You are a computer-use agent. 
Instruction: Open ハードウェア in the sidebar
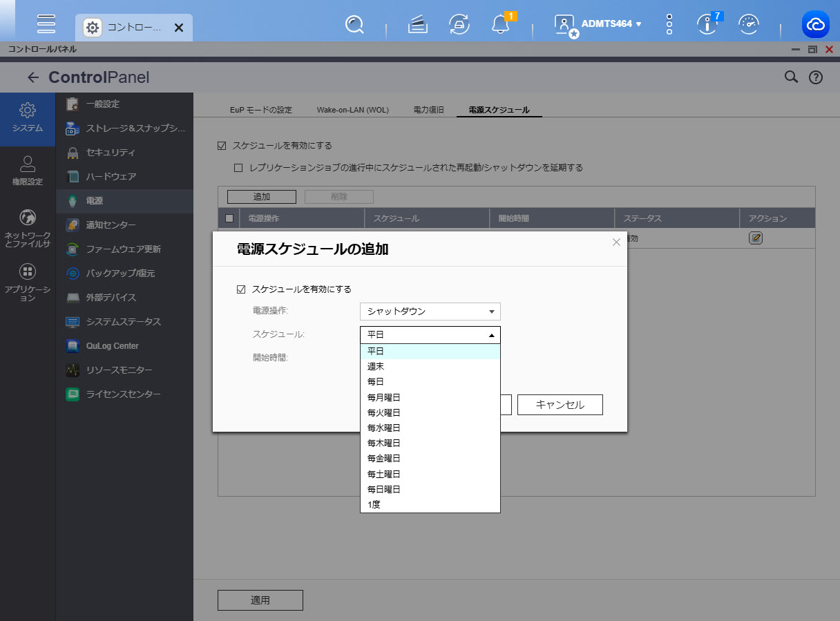(x=111, y=177)
